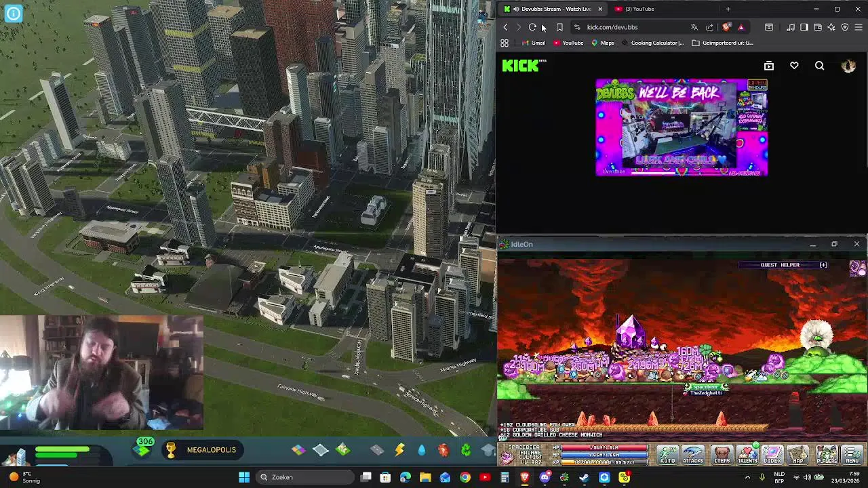
Task: Open ATTACKS panel in IdleOn
Action: pos(693,454)
